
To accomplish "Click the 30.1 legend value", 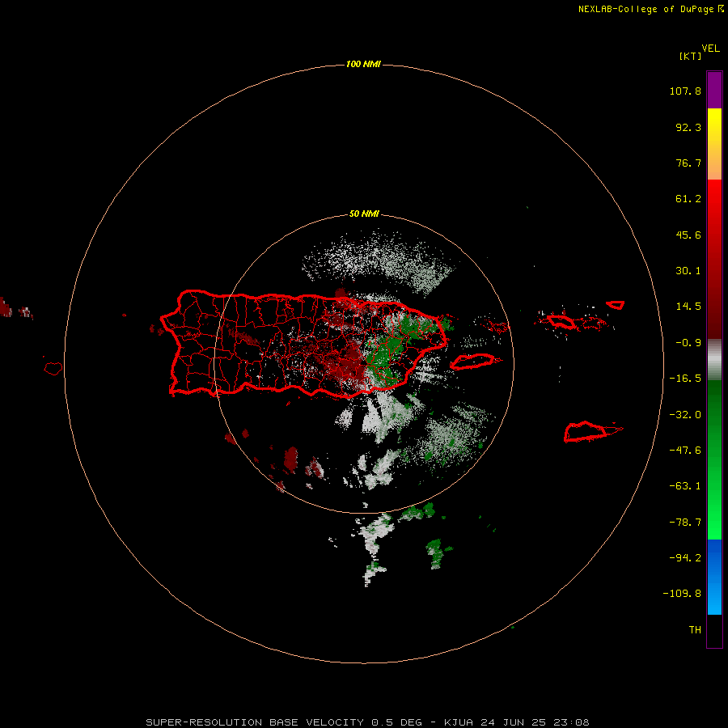I will (688, 271).
